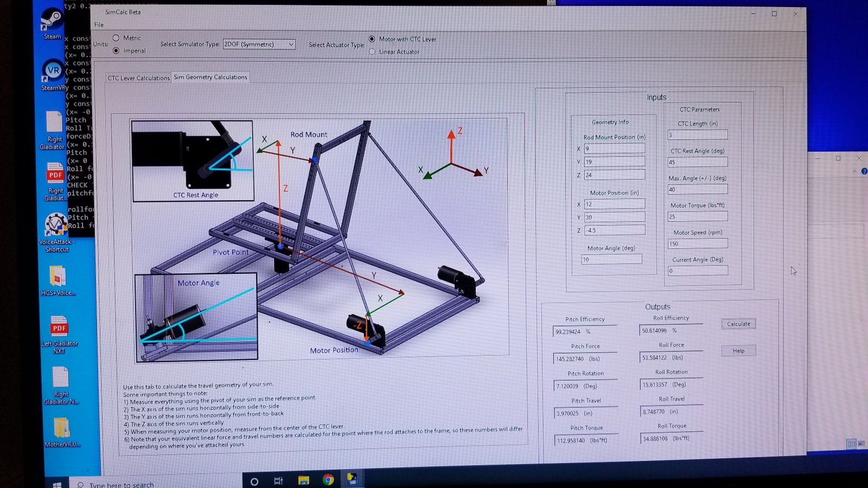Screen dimensions: 868x488
Task: Open the File menu
Action: 99,24
